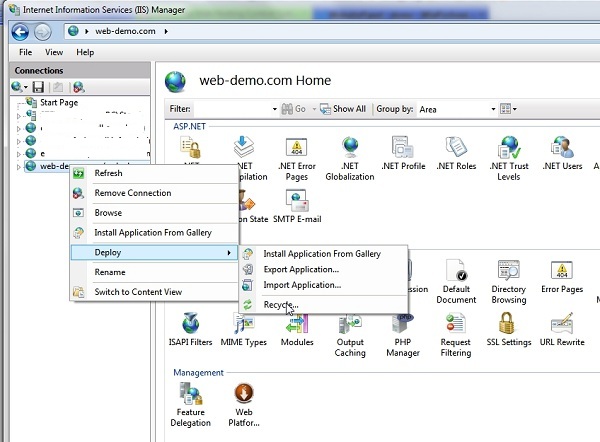
Task: Open the Modules feature
Action: point(297,330)
